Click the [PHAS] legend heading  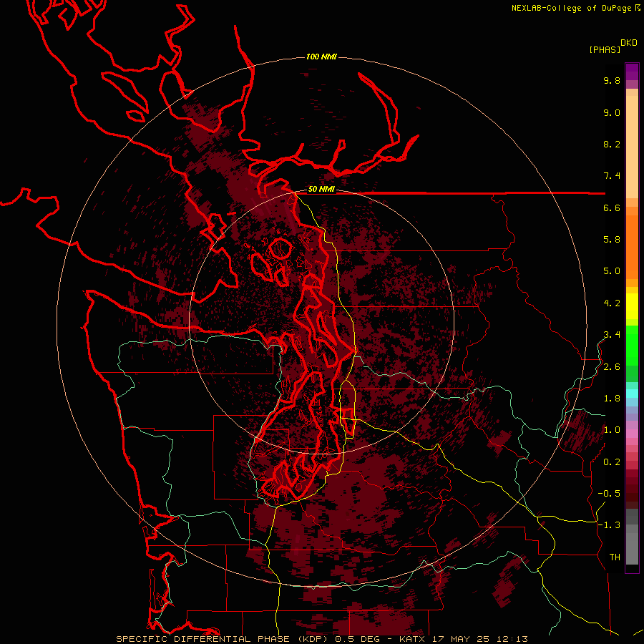tap(605, 49)
